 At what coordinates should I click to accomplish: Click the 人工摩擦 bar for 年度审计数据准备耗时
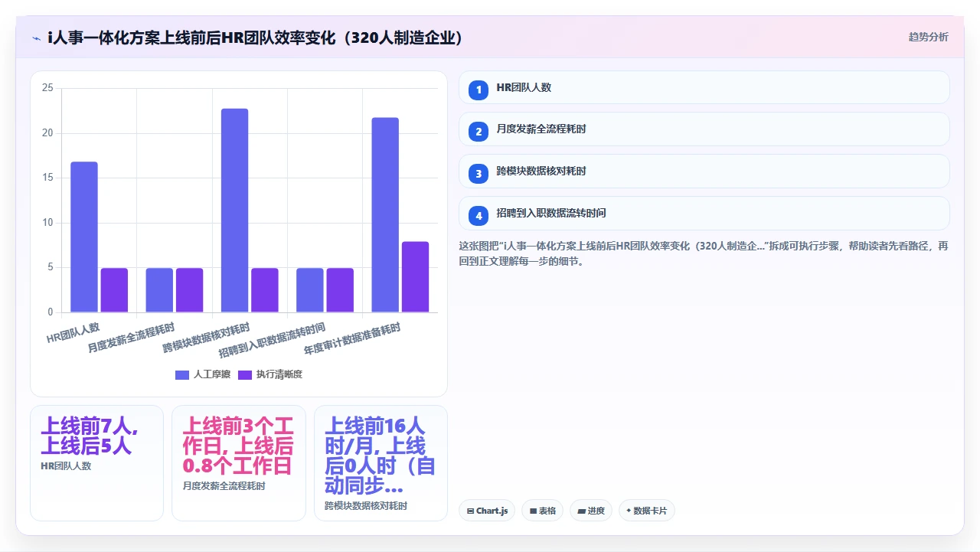point(385,215)
